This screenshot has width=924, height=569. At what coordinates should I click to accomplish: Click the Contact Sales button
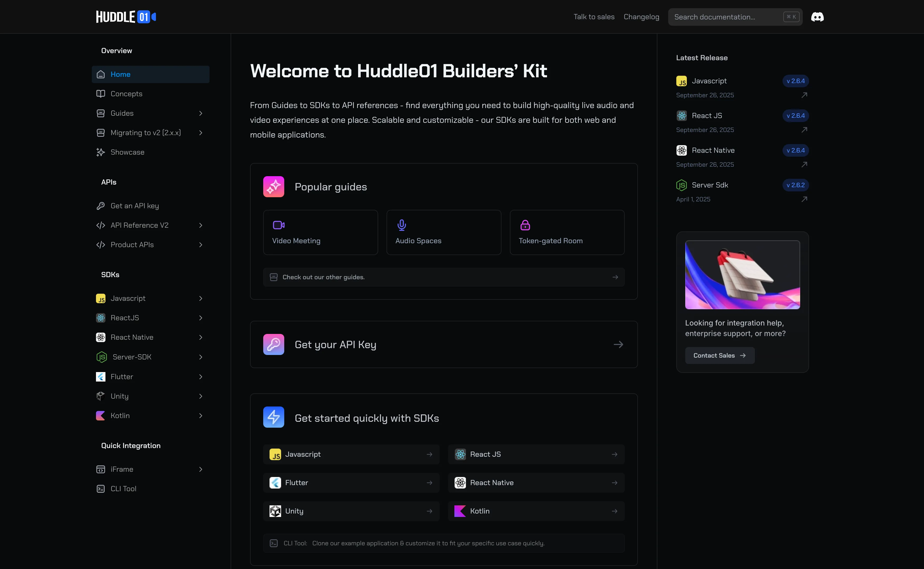click(x=719, y=355)
